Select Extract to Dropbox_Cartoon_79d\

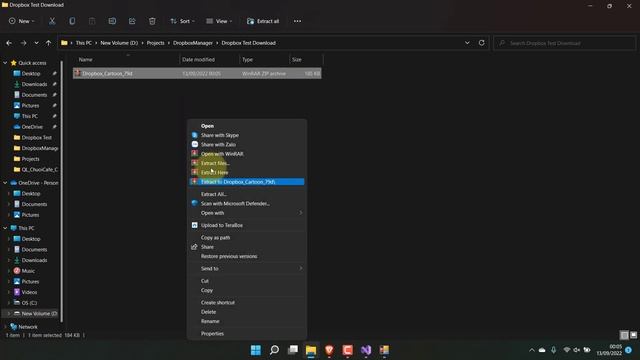click(247, 182)
